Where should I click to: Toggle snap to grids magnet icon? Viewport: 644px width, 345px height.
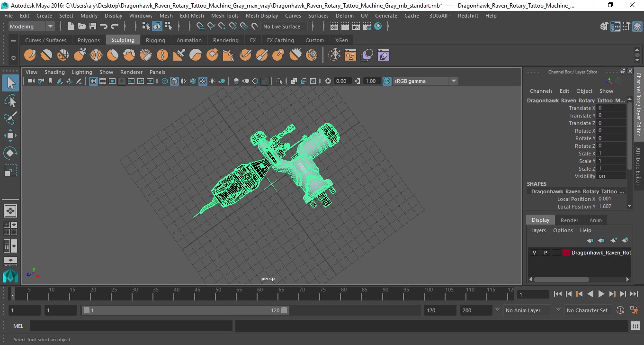pos(200,27)
